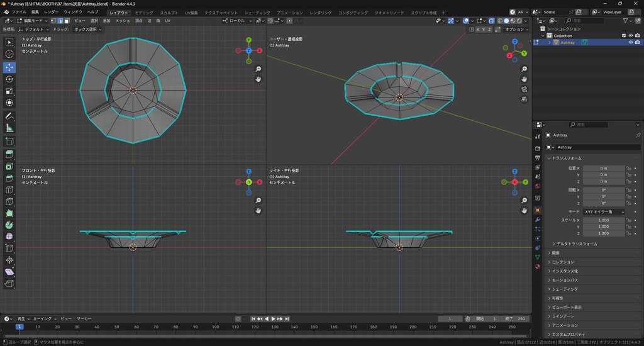Open the オプション options dropdown

click(x=517, y=30)
